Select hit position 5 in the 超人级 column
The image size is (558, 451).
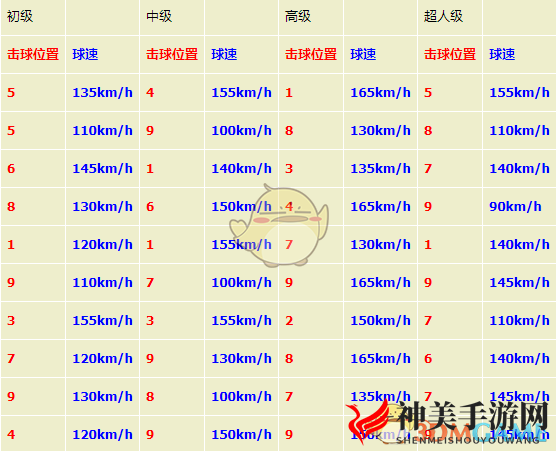(x=428, y=93)
